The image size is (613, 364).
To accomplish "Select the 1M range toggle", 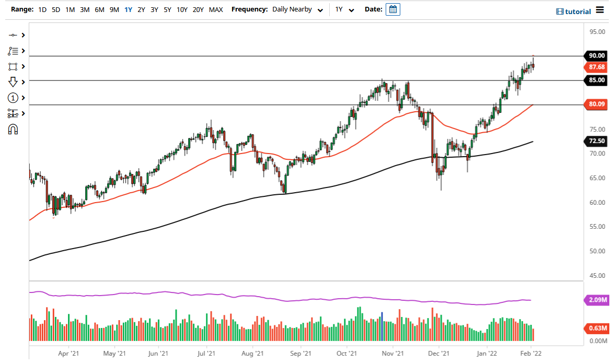I will tap(70, 9).
